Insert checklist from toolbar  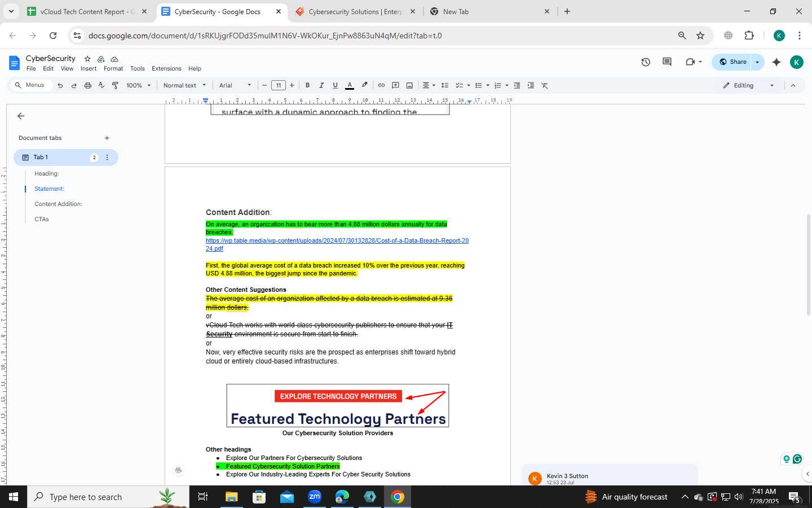coord(459,85)
